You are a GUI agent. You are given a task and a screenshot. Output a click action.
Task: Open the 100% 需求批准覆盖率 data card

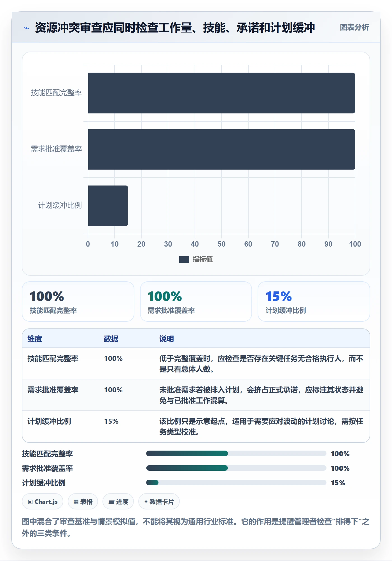click(196, 302)
